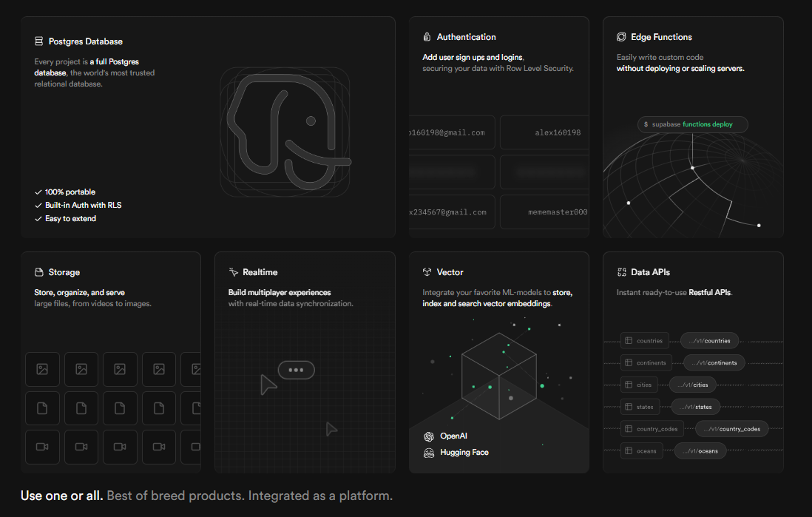Image resolution: width=812 pixels, height=517 pixels.
Task: Click the Vector cube icon
Action: [427, 272]
